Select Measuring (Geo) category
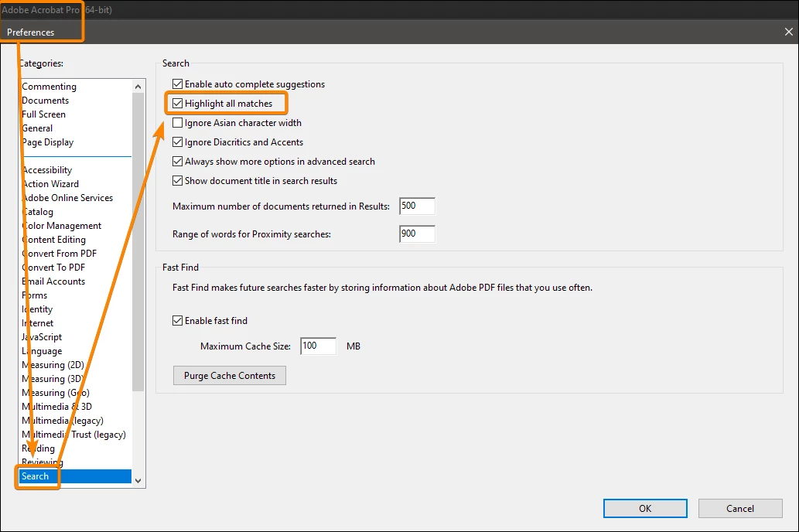 [56, 393]
